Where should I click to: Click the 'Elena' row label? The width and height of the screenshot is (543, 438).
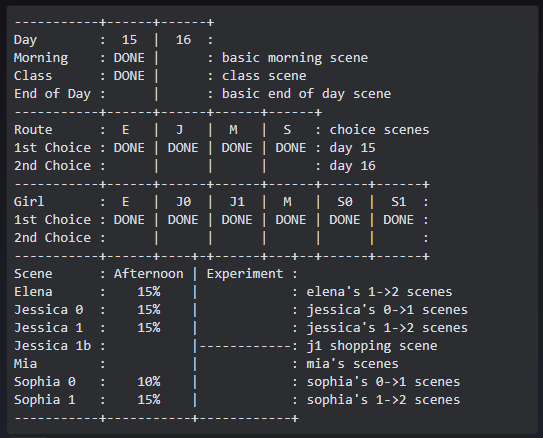click(33, 292)
